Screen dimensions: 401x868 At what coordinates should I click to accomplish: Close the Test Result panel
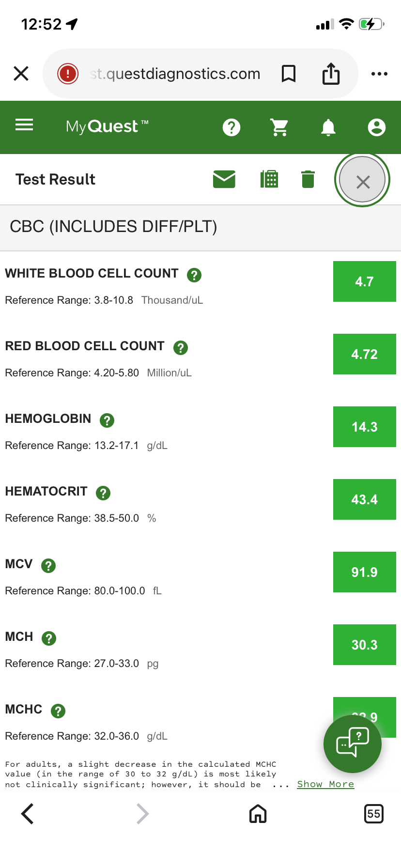click(x=363, y=180)
